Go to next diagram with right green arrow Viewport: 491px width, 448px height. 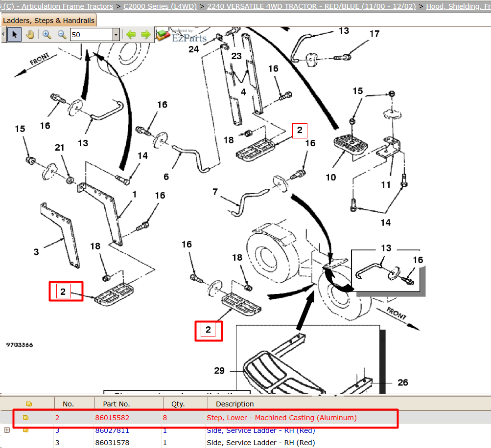point(146,34)
